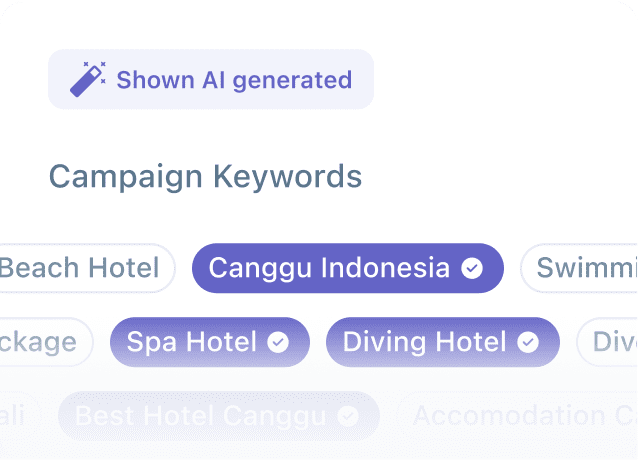Image resolution: width=638 pixels, height=475 pixels.
Task: Click the Canggu Indonesia checkmark icon
Action: [x=472, y=268]
